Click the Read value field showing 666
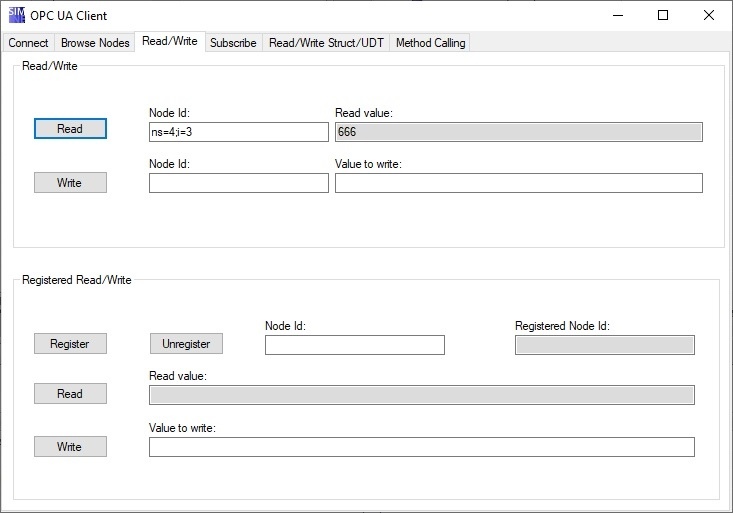733x513 pixels. 519,132
